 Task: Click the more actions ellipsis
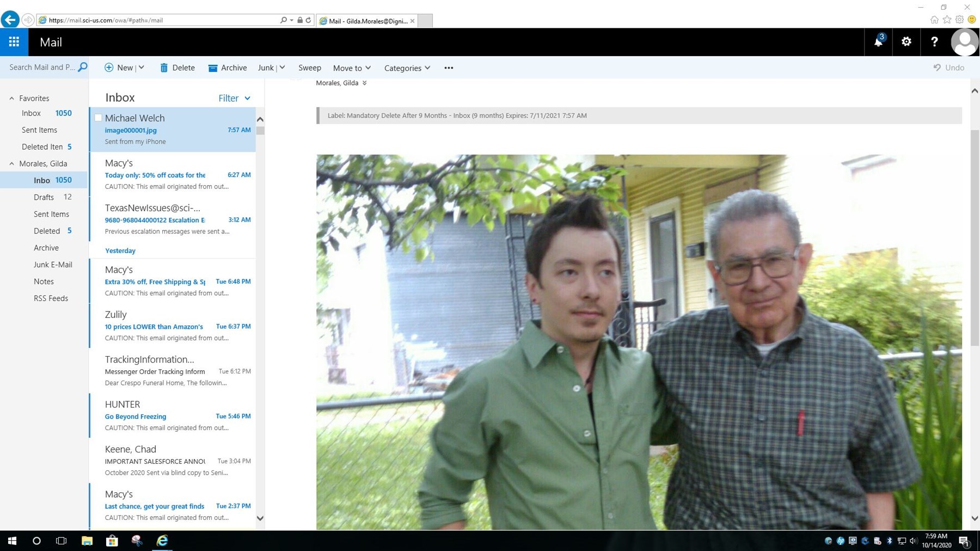(x=449, y=68)
